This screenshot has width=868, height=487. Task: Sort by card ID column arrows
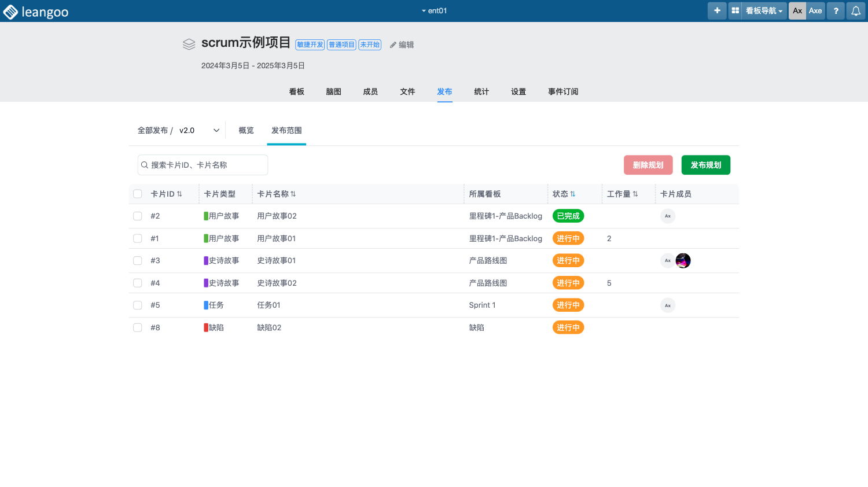click(179, 194)
